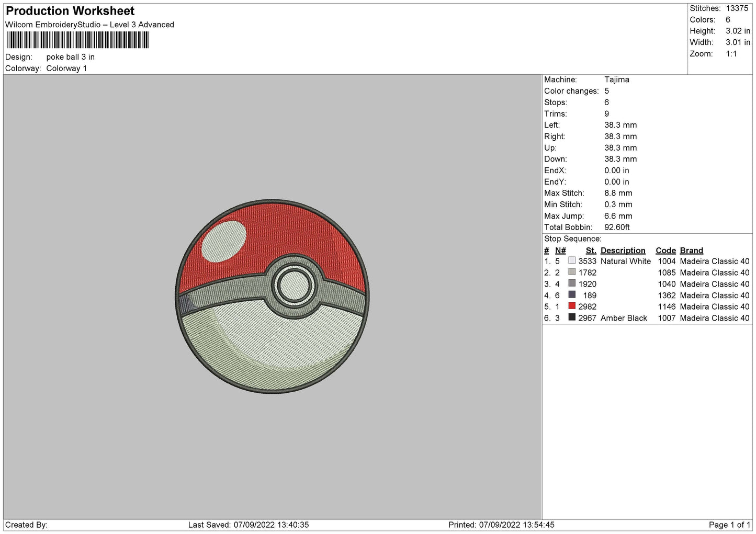Screen dimensions: 756x534
Task: Click the Zoom value 1:1
Action: pos(731,54)
